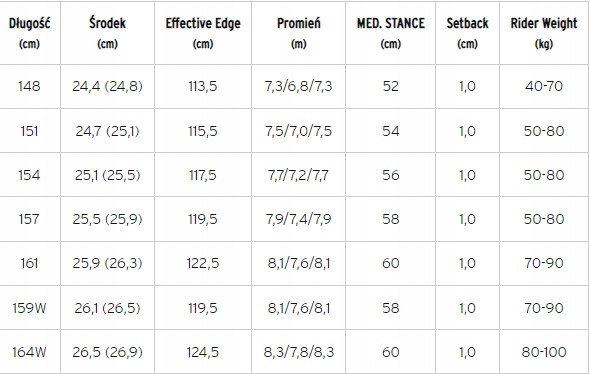Select the 8,3/7,8/8,3 radius cell
Screen dimensions: 590x374
(x=298, y=352)
